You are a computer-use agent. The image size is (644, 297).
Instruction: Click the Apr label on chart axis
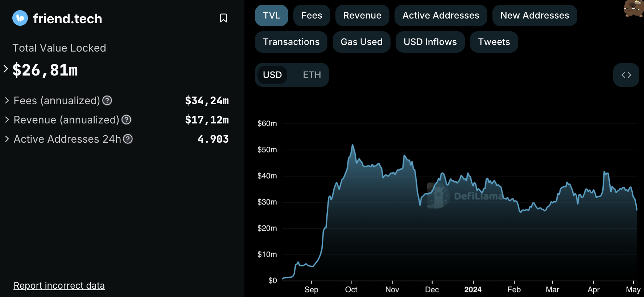pyautogui.click(x=593, y=289)
